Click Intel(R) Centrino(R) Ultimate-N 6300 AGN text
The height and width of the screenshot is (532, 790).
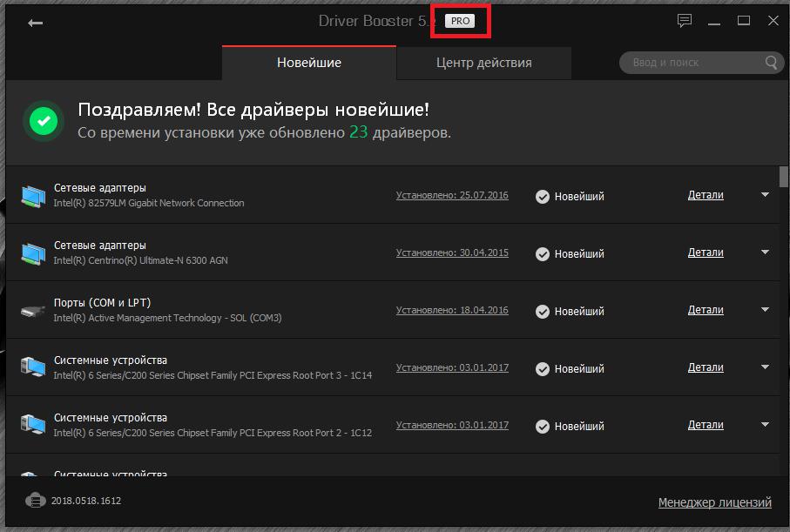[x=140, y=260]
